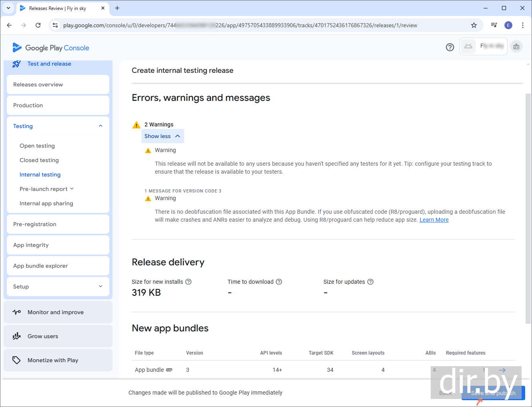Viewport: 532px width, 407px height.
Task: Open the notifications icon at top right
Action: 516,47
